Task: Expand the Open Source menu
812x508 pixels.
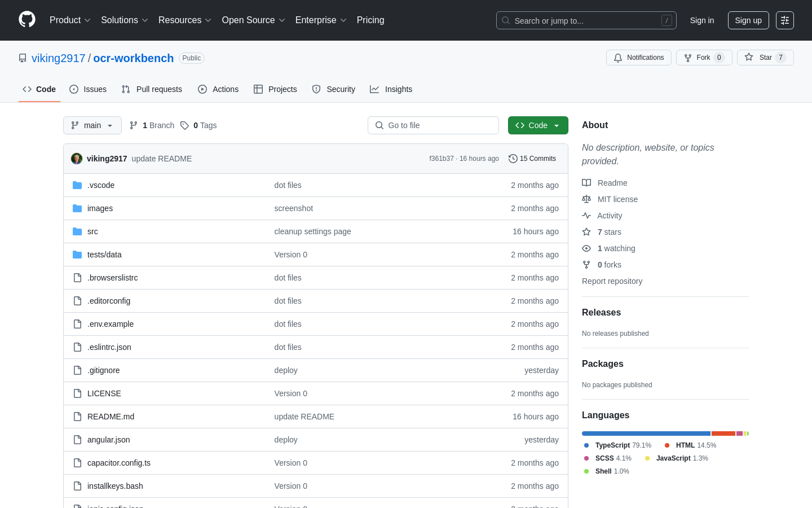Action: [x=254, y=20]
